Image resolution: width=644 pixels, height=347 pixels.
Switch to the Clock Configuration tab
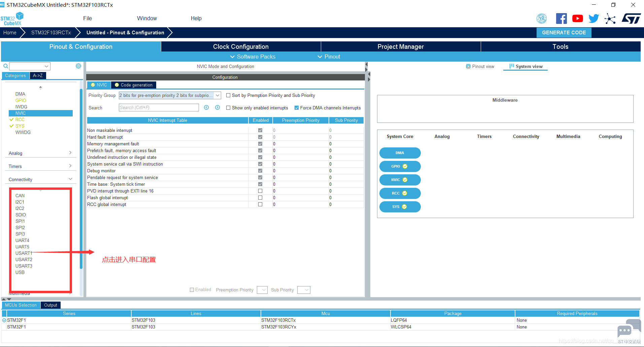pos(241,46)
